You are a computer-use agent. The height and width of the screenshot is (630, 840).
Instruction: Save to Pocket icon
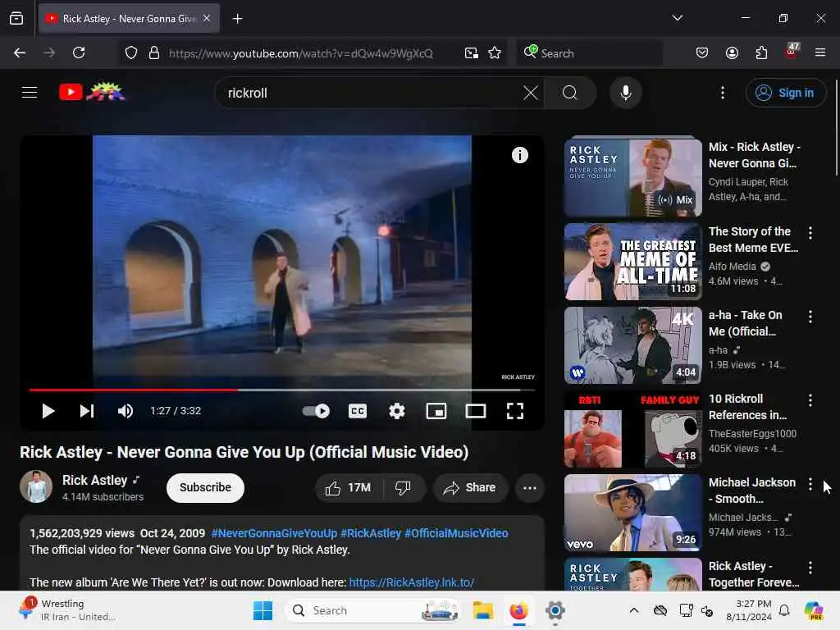pos(702,52)
